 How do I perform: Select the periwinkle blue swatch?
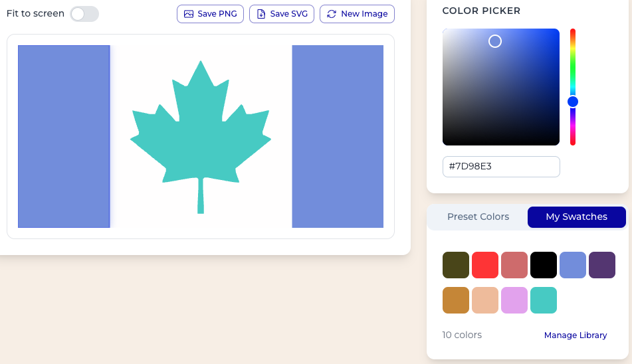click(573, 265)
